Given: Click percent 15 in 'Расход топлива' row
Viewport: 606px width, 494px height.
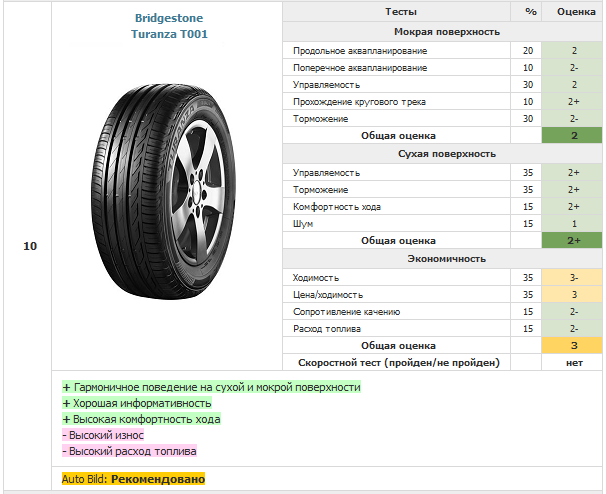Looking at the screenshot, I should pyautogui.click(x=528, y=329).
